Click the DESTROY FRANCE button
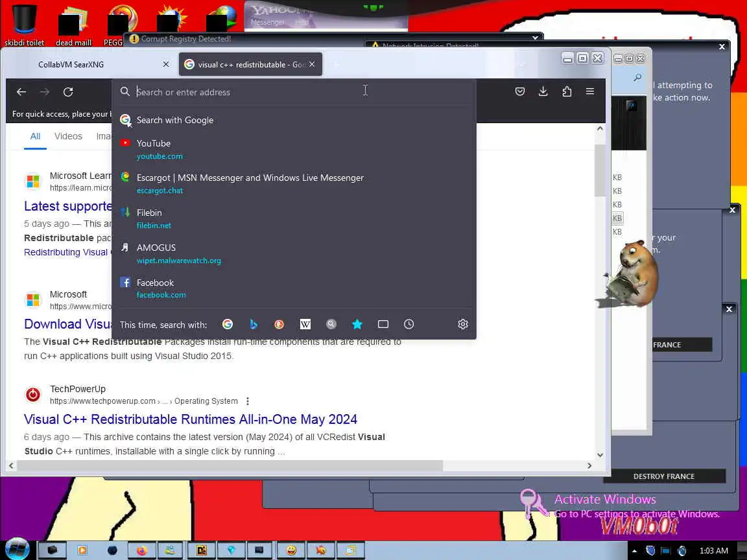The width and height of the screenshot is (747, 560). [x=663, y=476]
